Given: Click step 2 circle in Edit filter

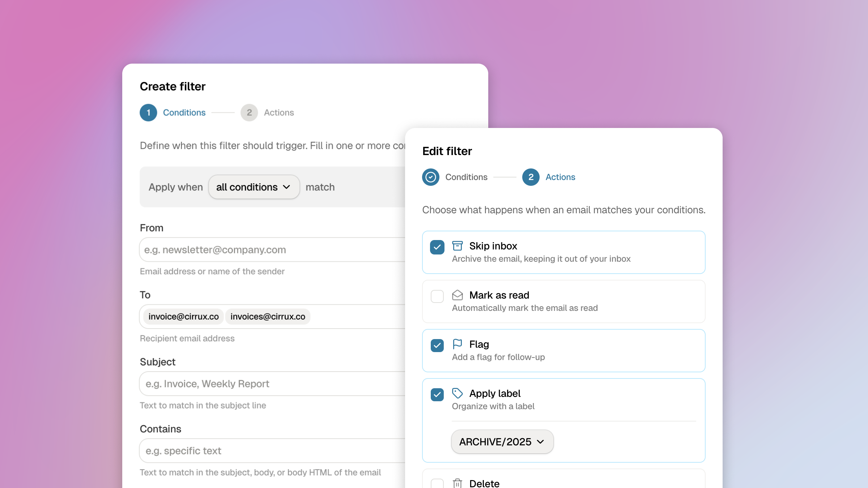Looking at the screenshot, I should (x=531, y=177).
